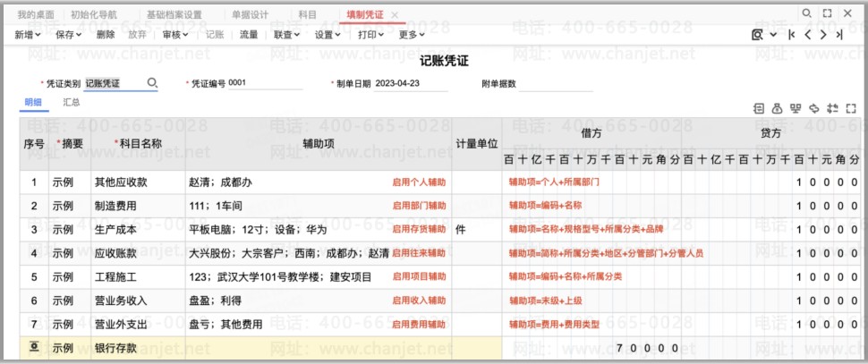Viewport: 868px width, 364px height.
Task: Select the 填制凭证 tab
Action: [364, 15]
